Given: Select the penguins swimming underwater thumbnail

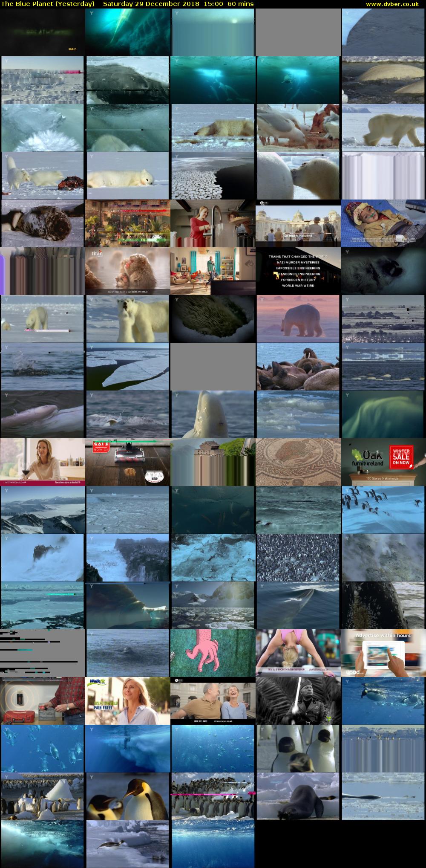Looking at the screenshot, I should coord(43,749).
